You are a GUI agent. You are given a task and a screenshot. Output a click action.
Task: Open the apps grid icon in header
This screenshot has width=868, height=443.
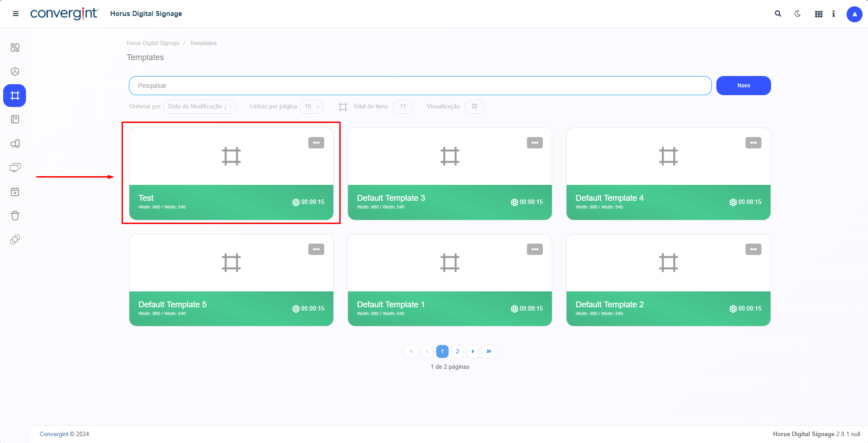tap(818, 14)
